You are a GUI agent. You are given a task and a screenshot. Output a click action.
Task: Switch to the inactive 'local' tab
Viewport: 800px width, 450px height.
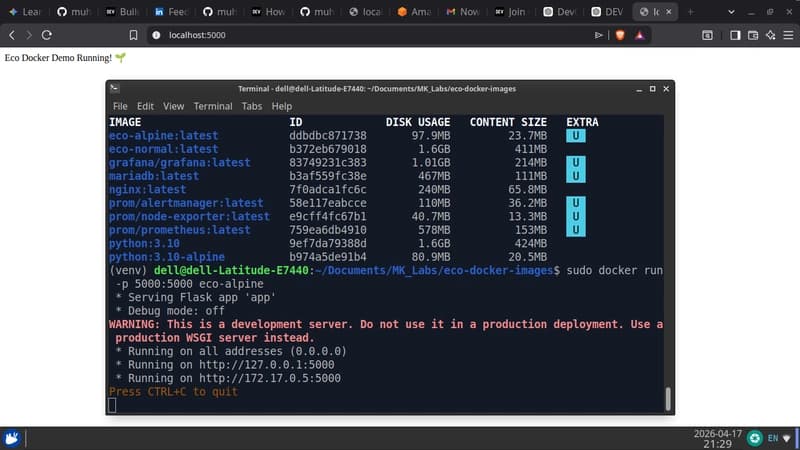366,11
